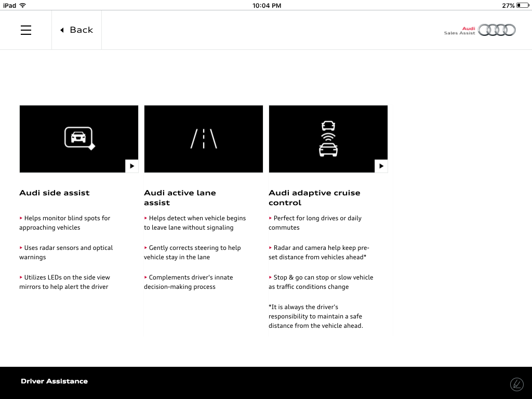532x399 pixels.
Task: Tap 'Radar and camera help keep' bullet
Action: click(x=319, y=252)
